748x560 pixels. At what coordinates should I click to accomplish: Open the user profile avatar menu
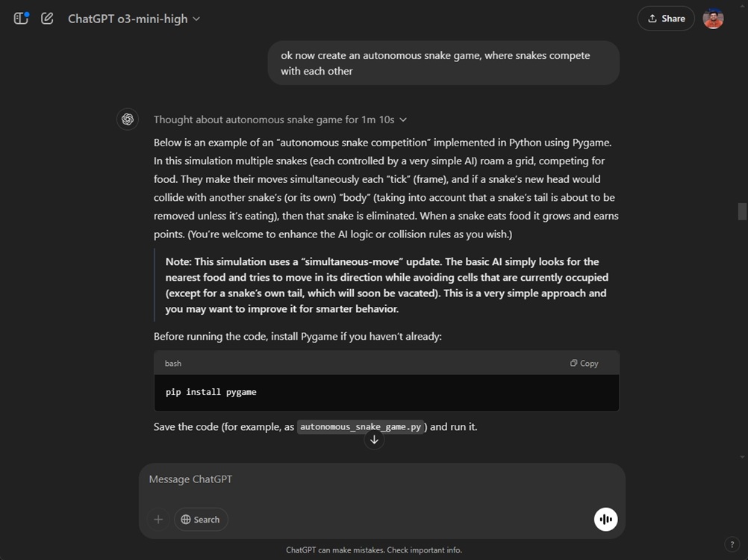tap(713, 19)
